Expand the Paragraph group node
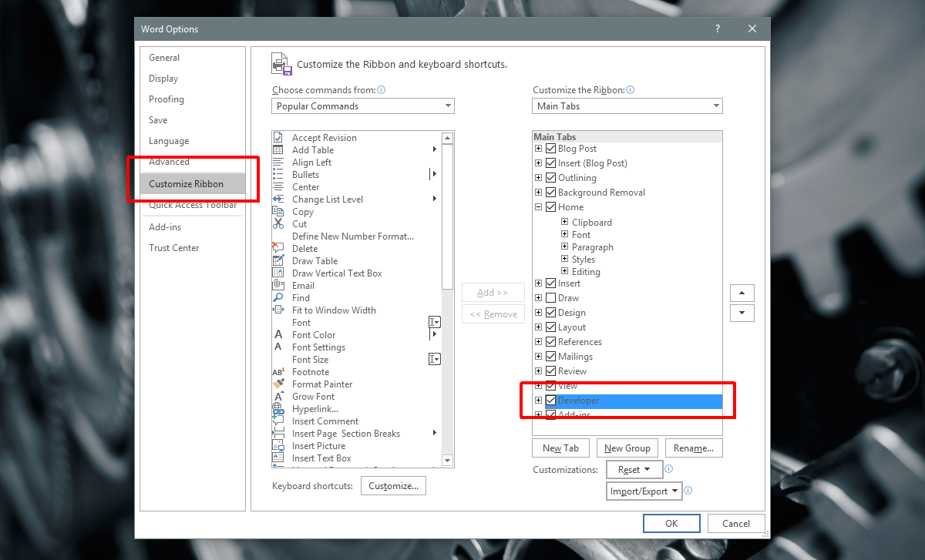Viewport: 925px width, 560px height. 565,247
